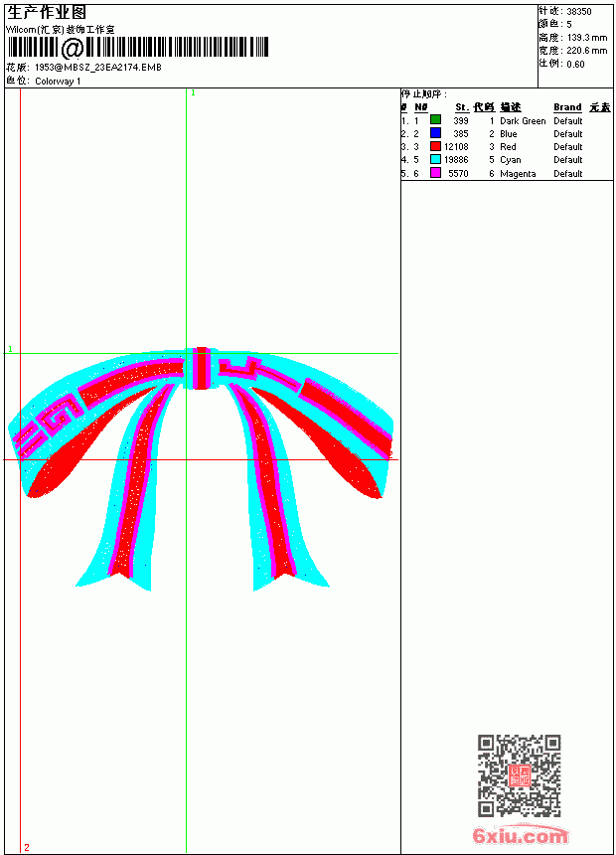Click the Magenta description text

(518, 174)
